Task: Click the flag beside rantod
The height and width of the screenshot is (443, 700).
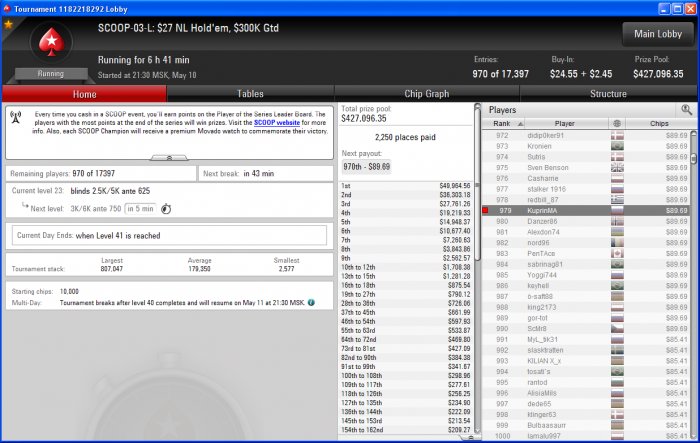Action: [617, 382]
